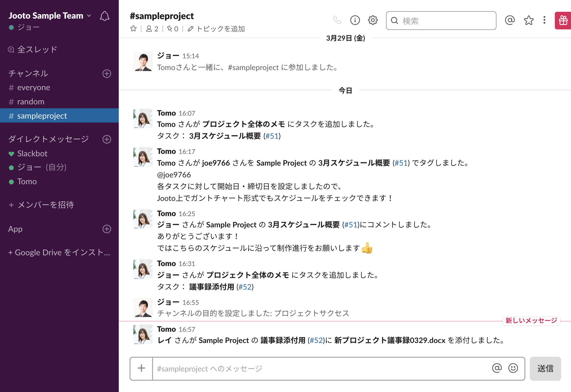Open #52 link in 16:31 task message

coord(245,287)
